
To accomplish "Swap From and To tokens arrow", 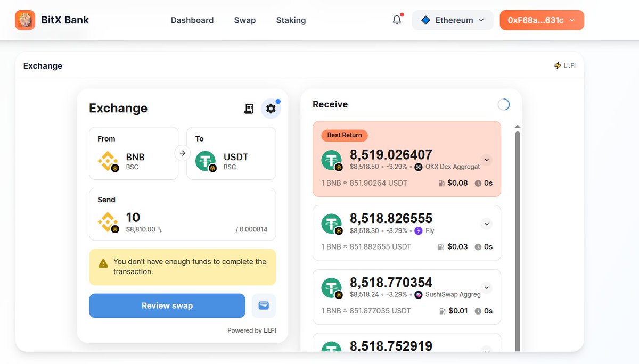I will (x=182, y=153).
